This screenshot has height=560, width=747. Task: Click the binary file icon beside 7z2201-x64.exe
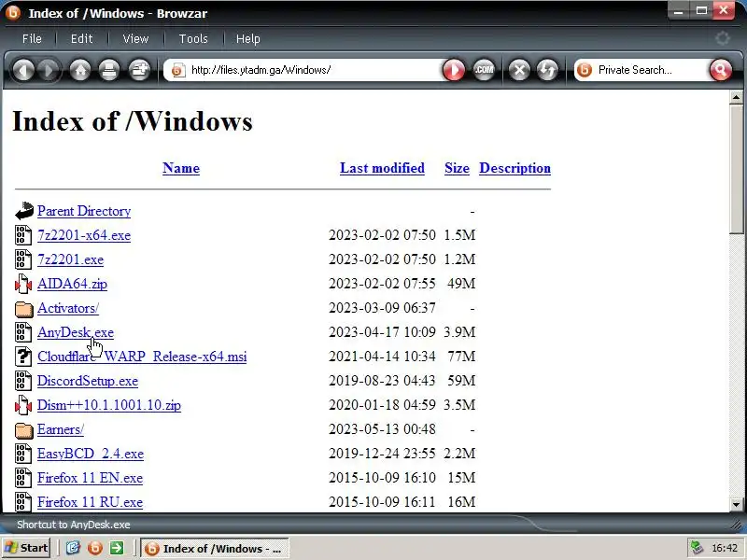coord(22,235)
